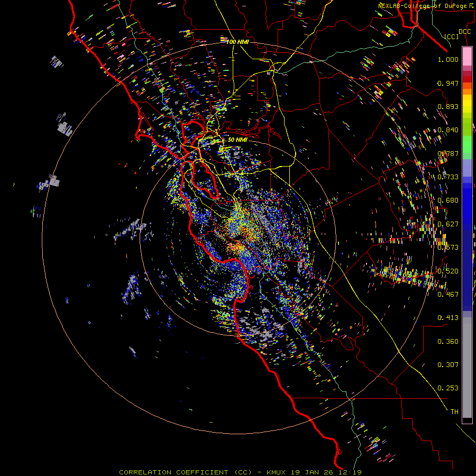
Task: Click the yellow segment of the color bar
Action: click(x=467, y=105)
